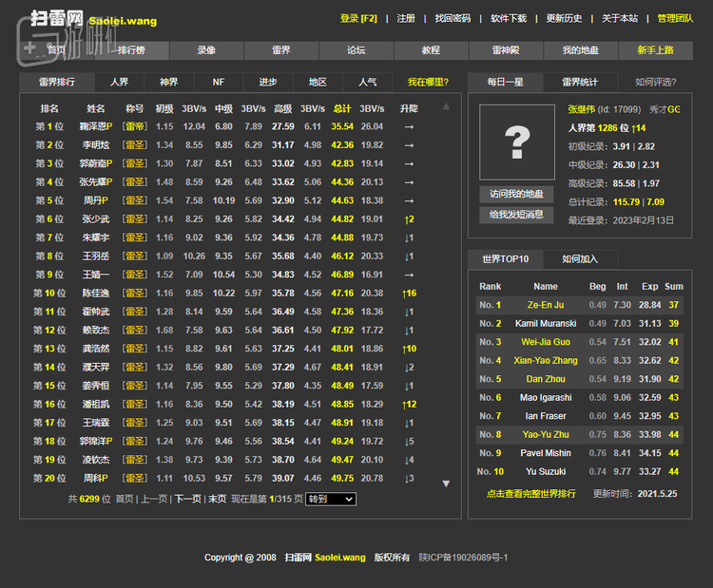This screenshot has height=588, width=713.
Task: Open Kamil Muranski in World TOP10
Action: pyautogui.click(x=546, y=324)
